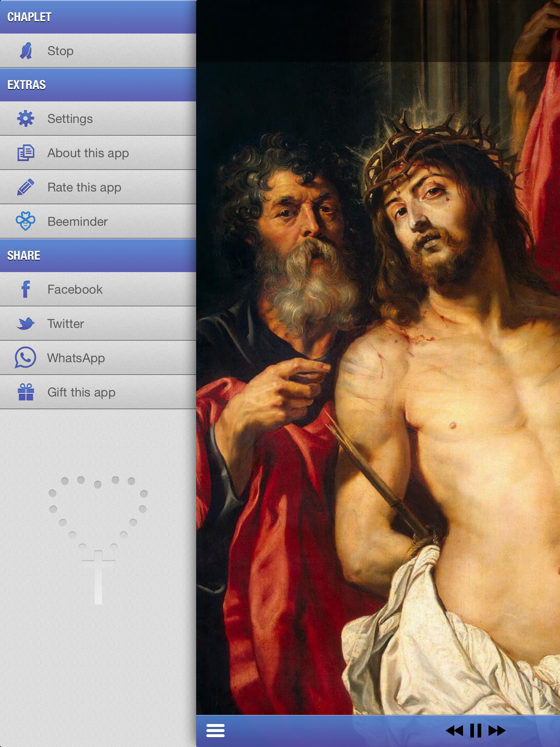560x747 pixels.
Task: Open About this app
Action: (98, 153)
